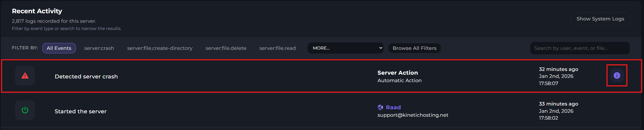644x130 pixels.
Task: Click the 33 minutes ago timestamp
Action: pyautogui.click(x=558, y=104)
